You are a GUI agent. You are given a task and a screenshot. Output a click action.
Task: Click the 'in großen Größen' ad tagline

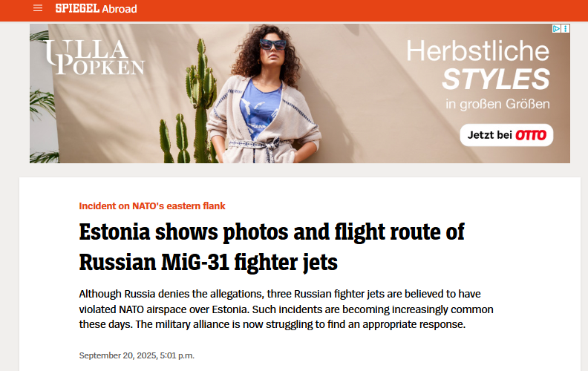[497, 104]
